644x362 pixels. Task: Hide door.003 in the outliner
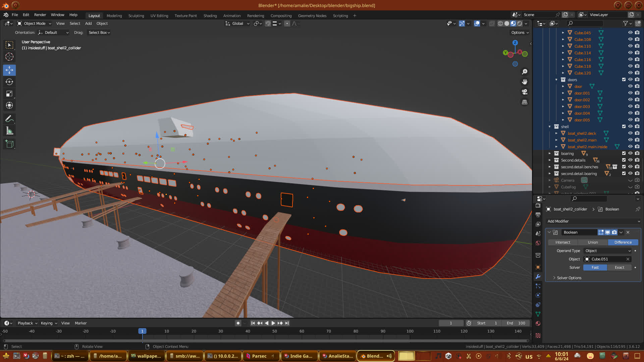click(x=630, y=106)
